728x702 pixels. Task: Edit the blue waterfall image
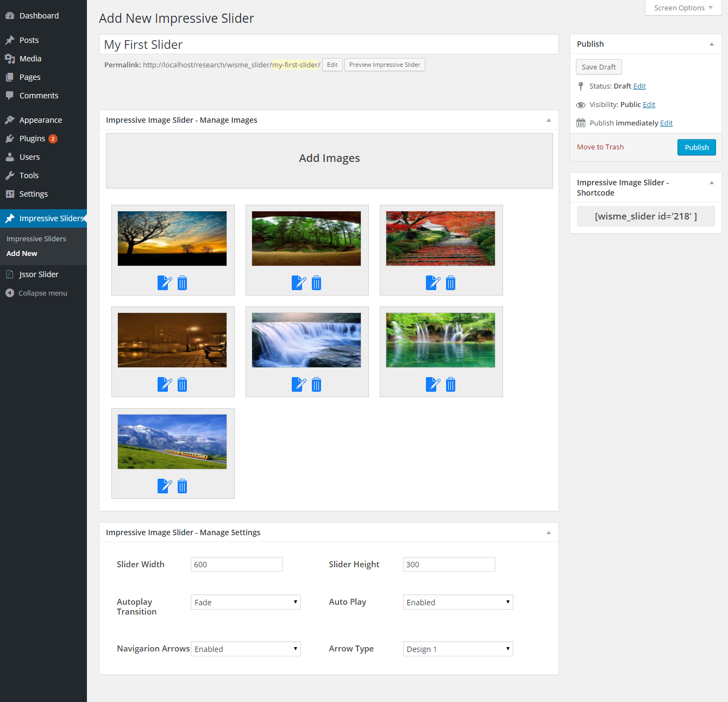pyautogui.click(x=299, y=384)
